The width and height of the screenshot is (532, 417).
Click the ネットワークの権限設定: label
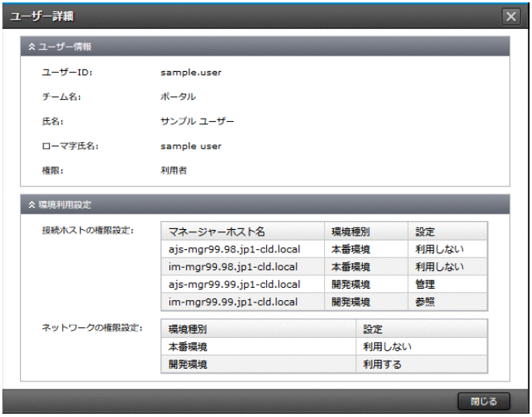pyautogui.click(x=92, y=327)
